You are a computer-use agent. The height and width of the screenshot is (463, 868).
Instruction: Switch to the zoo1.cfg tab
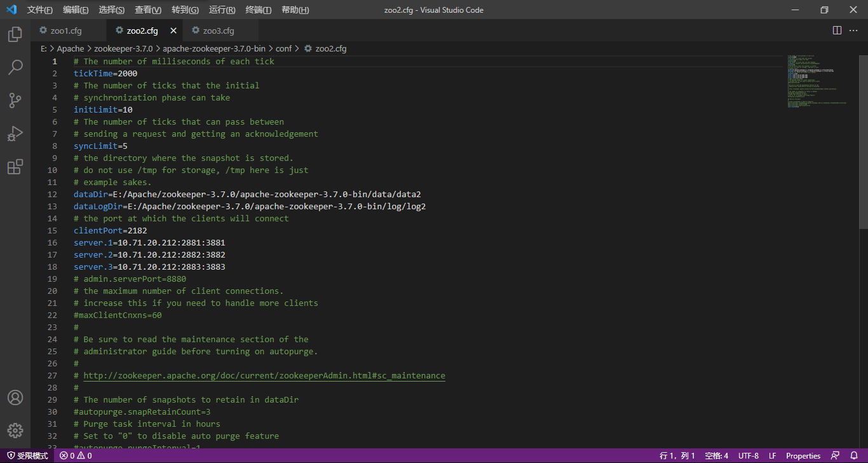pyautogui.click(x=66, y=31)
